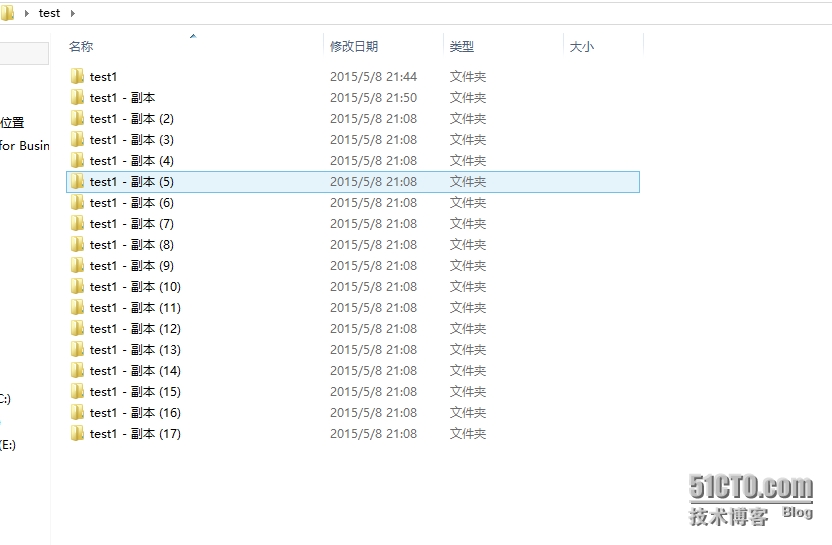Click folder icon of test1 - 副本 (13)
This screenshot has height=545, width=832.
point(77,350)
